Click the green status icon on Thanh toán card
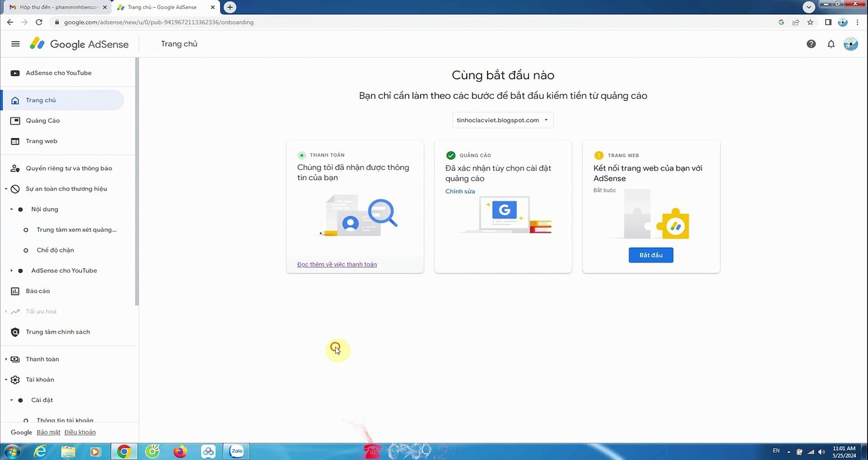 coord(302,155)
